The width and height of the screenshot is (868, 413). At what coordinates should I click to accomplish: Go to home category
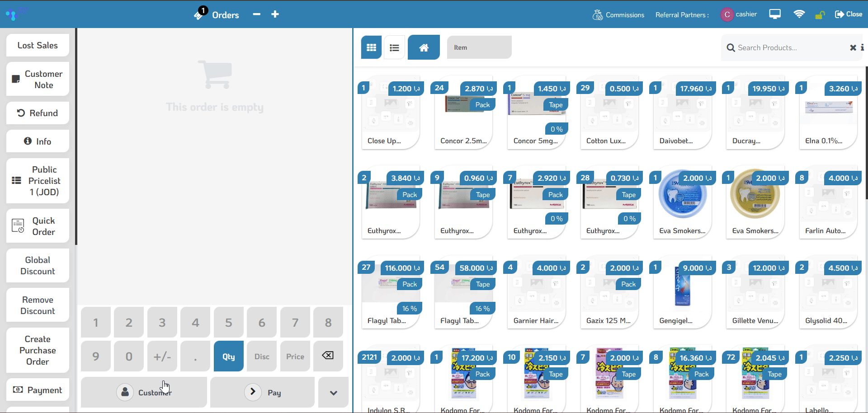[424, 47]
